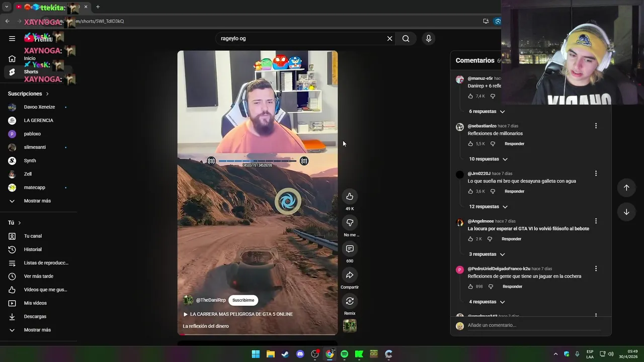Image resolution: width=644 pixels, height=362 pixels.
Task: Click in the rageylo og search field
Action: pyautogui.click(x=301, y=38)
